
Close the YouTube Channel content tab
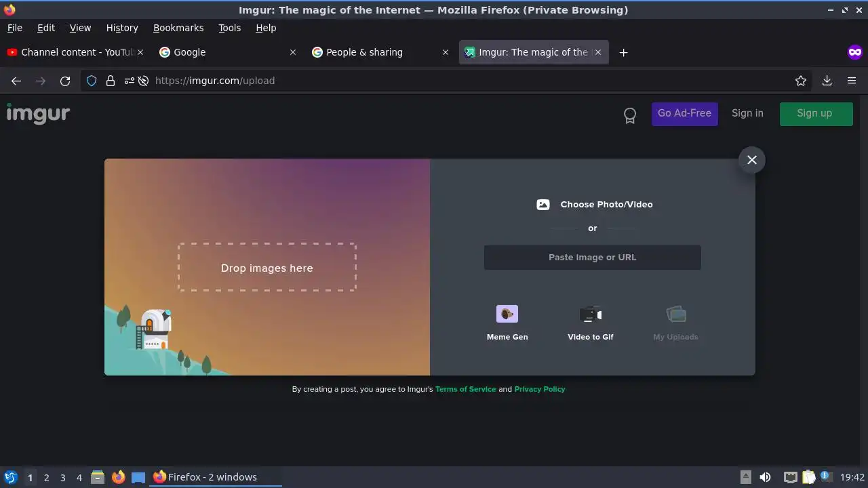140,52
